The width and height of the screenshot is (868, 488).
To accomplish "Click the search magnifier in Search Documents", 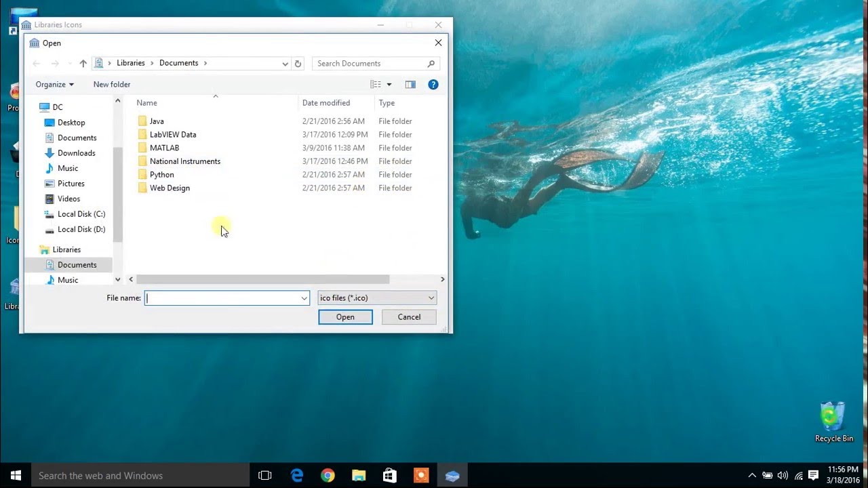I will [x=431, y=63].
